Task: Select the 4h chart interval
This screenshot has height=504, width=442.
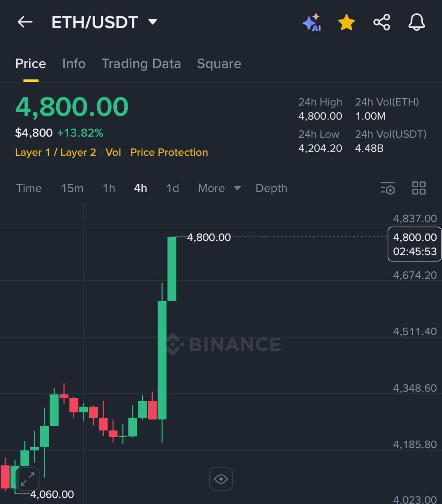Action: pos(141,188)
